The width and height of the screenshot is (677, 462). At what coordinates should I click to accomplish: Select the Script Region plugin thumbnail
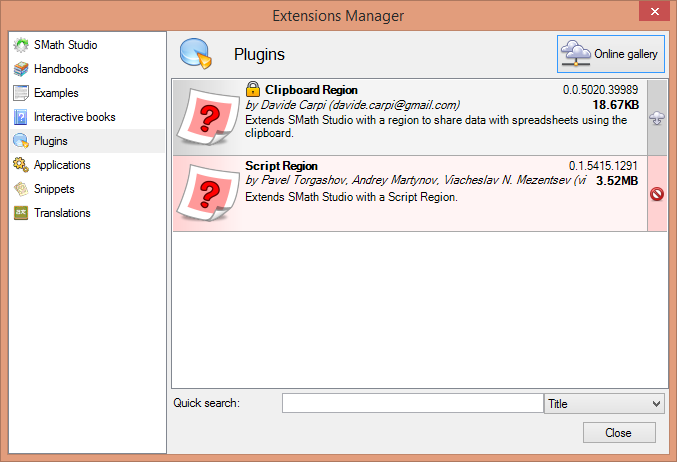pyautogui.click(x=207, y=193)
